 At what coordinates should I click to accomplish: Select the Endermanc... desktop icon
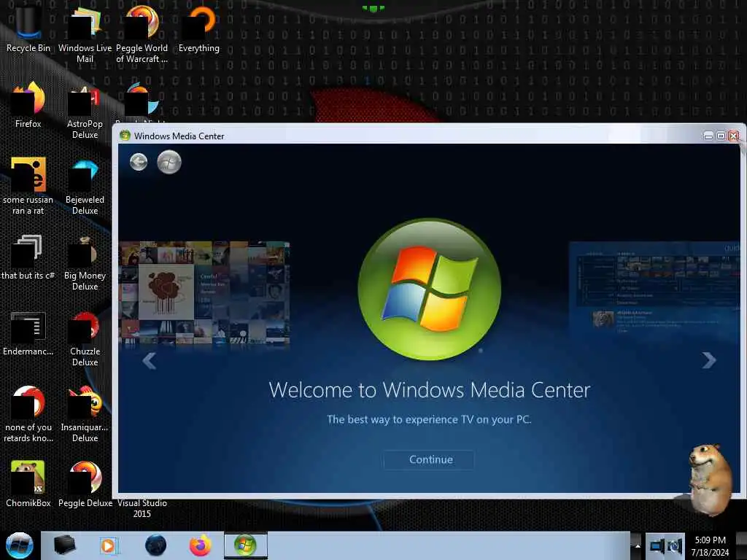click(28, 333)
